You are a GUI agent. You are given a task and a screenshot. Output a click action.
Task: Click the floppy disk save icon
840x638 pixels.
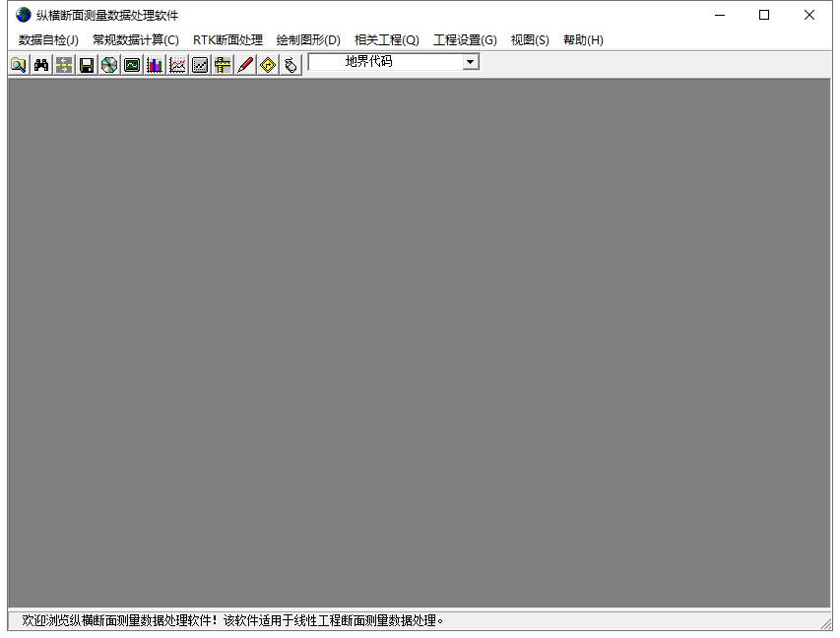click(87, 65)
